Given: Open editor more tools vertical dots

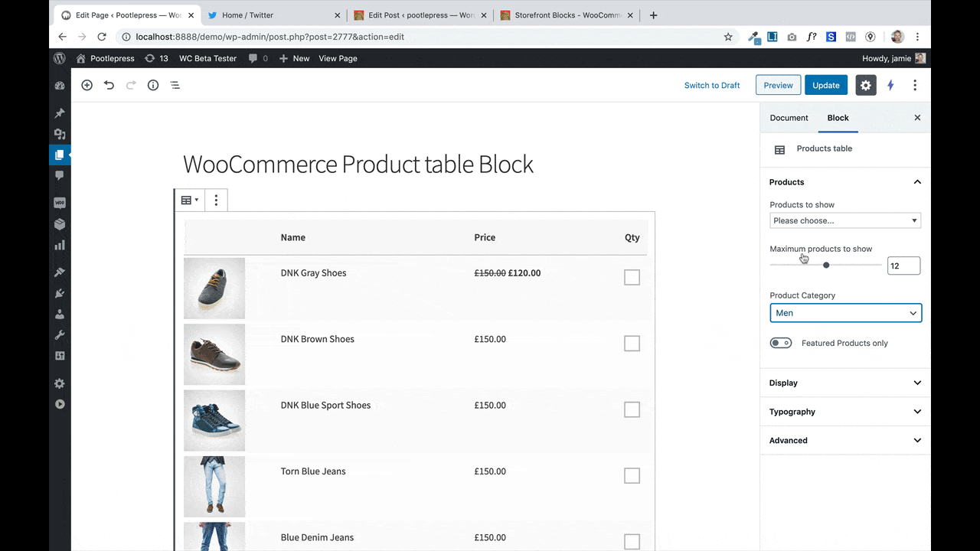Looking at the screenshot, I should 915,85.
